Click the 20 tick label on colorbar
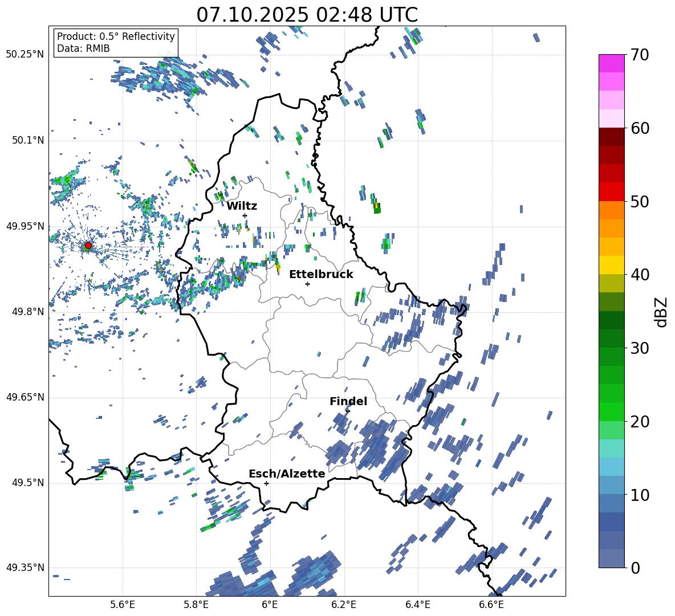675x616 pixels. [639, 422]
